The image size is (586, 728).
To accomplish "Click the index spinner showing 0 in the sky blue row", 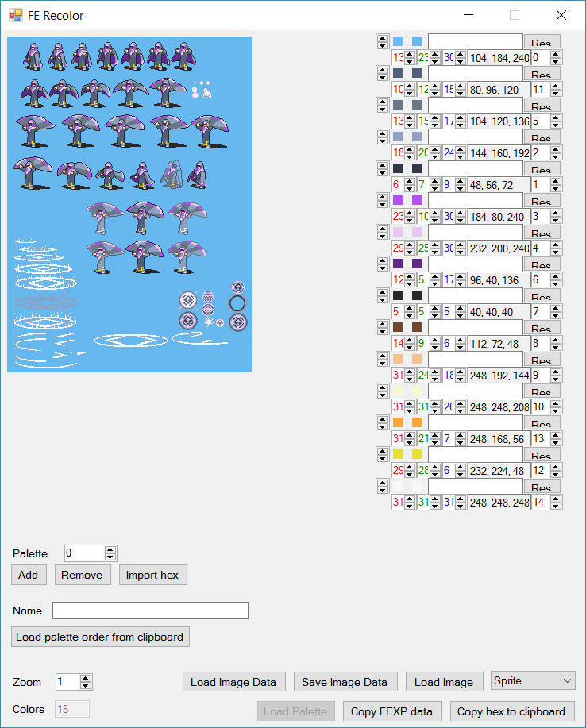I will pos(546,58).
